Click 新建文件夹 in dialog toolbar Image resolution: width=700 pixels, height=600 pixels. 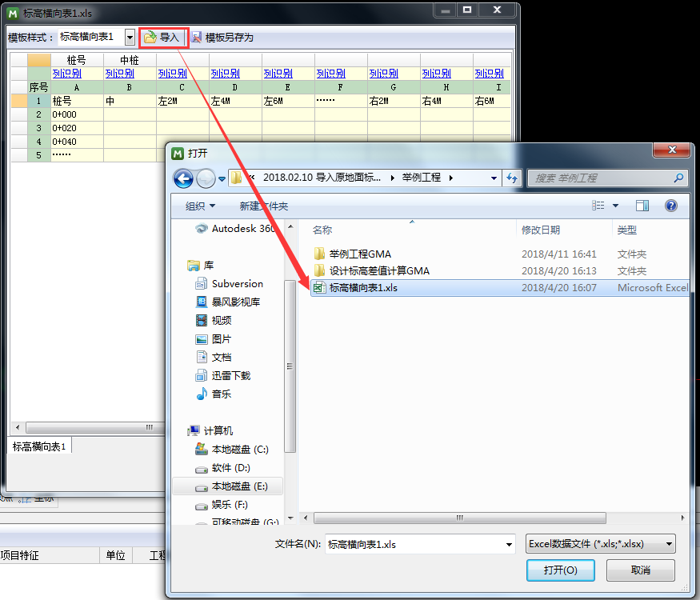[263, 206]
